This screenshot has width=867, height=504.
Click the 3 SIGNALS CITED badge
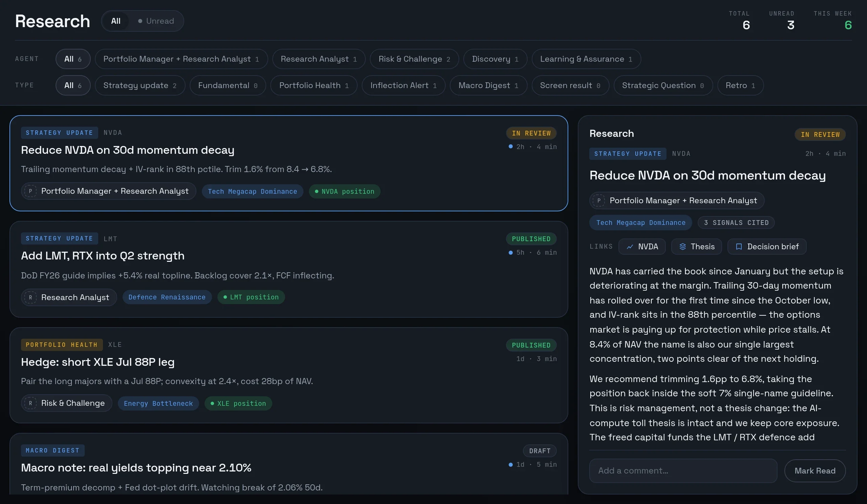736,223
